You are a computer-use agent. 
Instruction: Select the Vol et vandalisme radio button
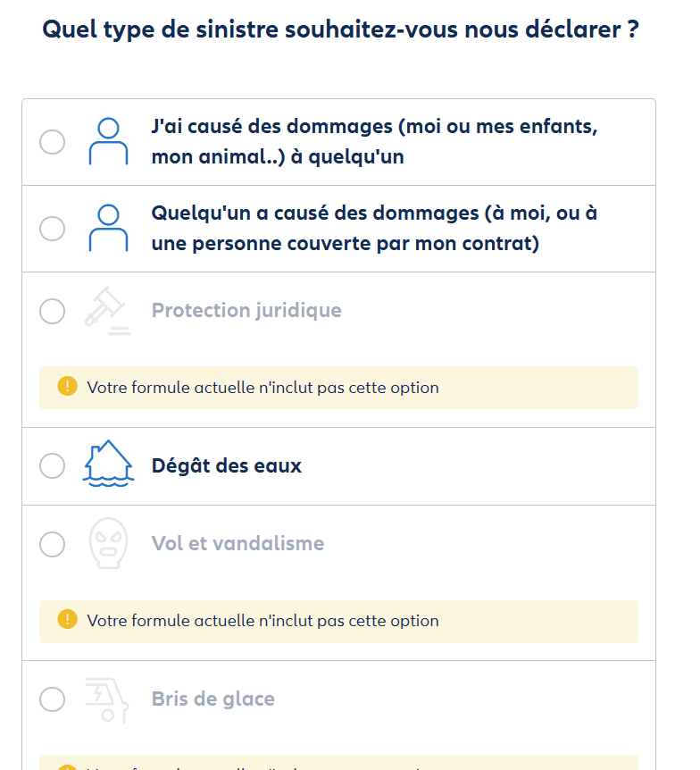pos(52,544)
